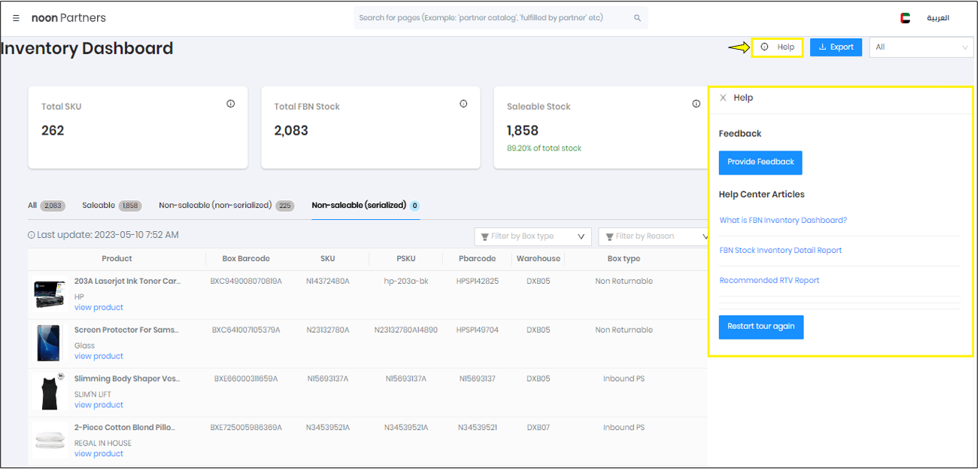Image resolution: width=980 pixels, height=469 pixels.
Task: Click the Provide Feedback button
Action: [760, 163]
